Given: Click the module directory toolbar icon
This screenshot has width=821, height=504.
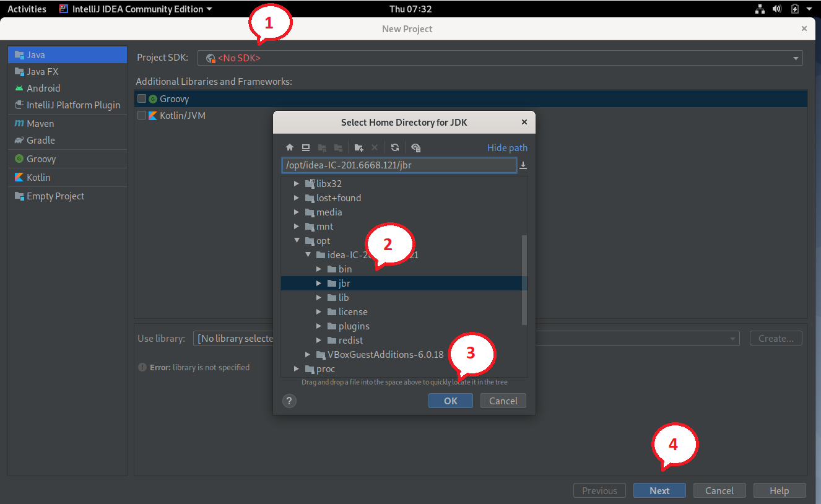Looking at the screenshot, I should (338, 147).
